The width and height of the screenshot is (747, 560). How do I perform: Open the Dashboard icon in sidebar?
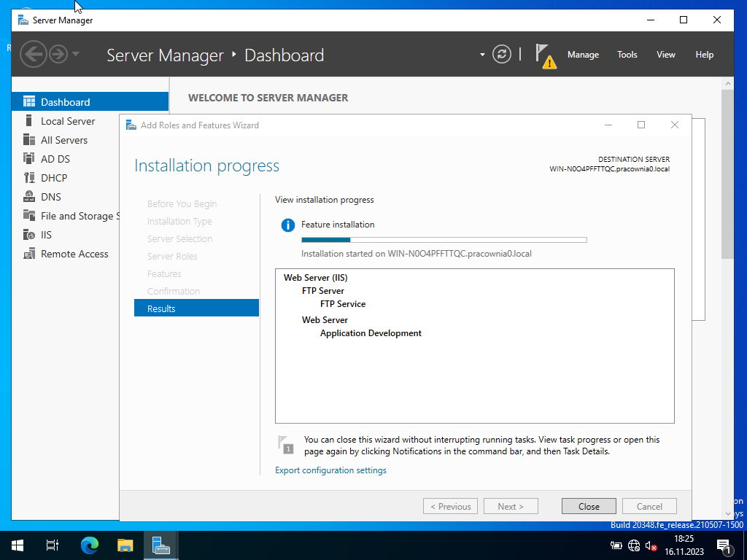(29, 101)
